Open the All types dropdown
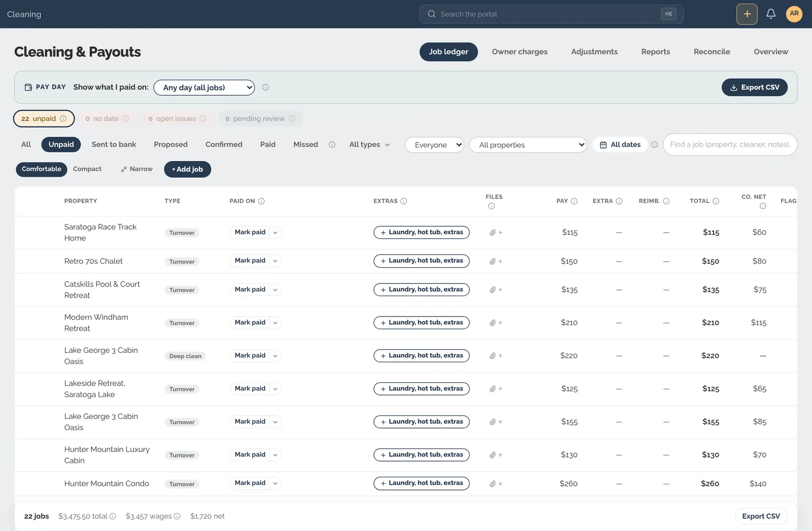Image resolution: width=812 pixels, height=531 pixels. click(369, 145)
